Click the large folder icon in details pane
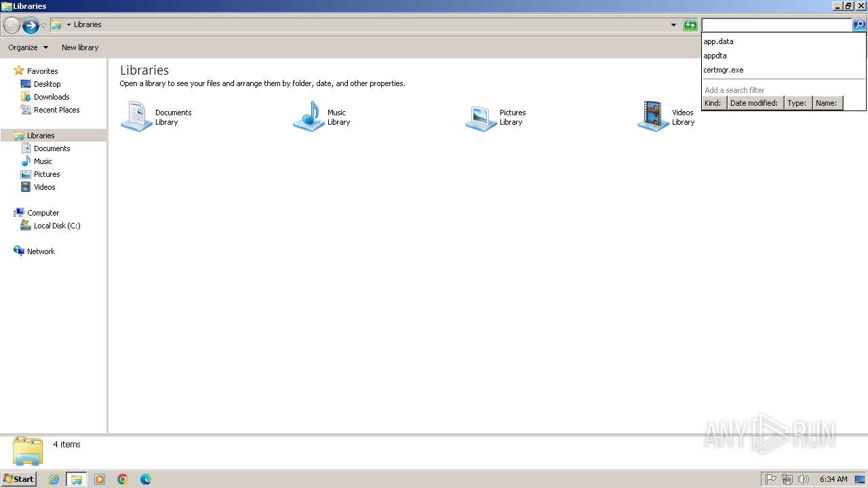Viewport: 868px width, 488px height. pos(28,451)
